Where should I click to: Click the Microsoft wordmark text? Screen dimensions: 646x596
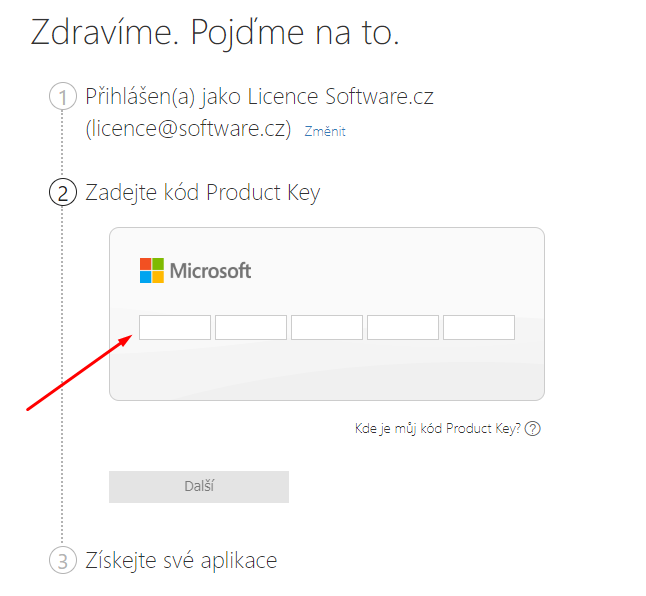[x=210, y=271]
